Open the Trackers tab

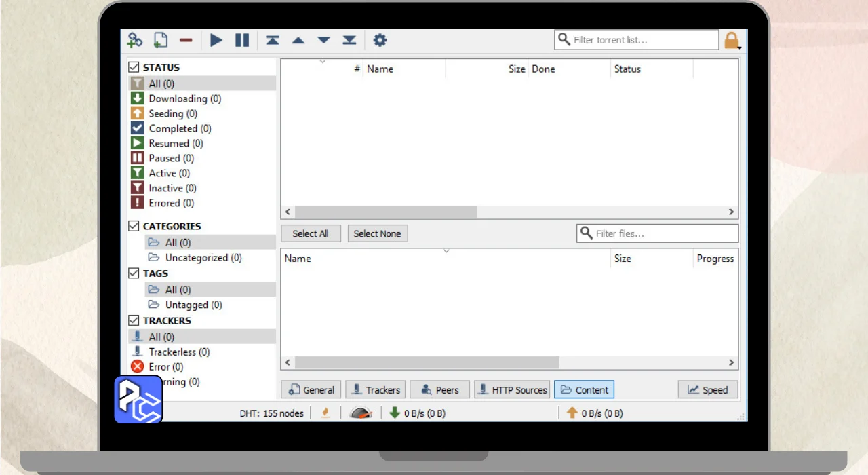[x=376, y=389]
